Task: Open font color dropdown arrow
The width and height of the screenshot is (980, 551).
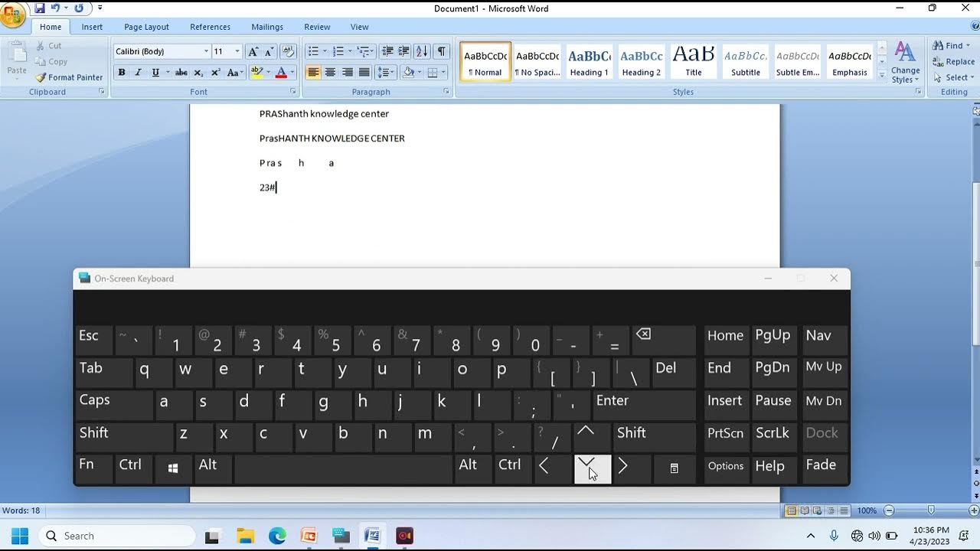Action: pyautogui.click(x=292, y=73)
